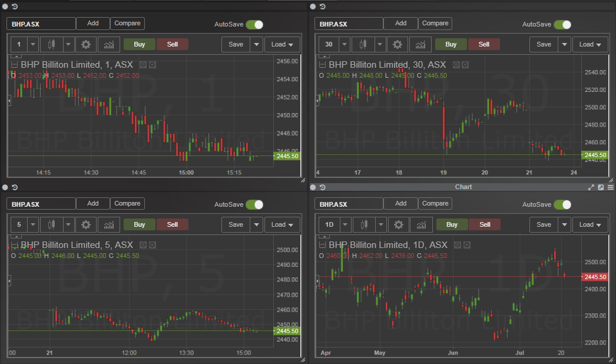The height and width of the screenshot is (364, 616).
Task: Click the circle dot in Chart title bar
Action: [313, 187]
